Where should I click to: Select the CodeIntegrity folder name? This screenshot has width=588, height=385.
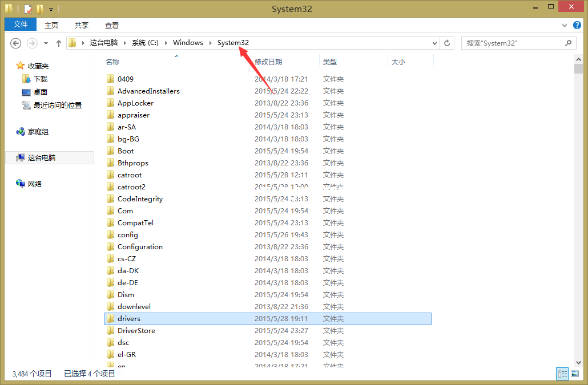tap(140, 199)
